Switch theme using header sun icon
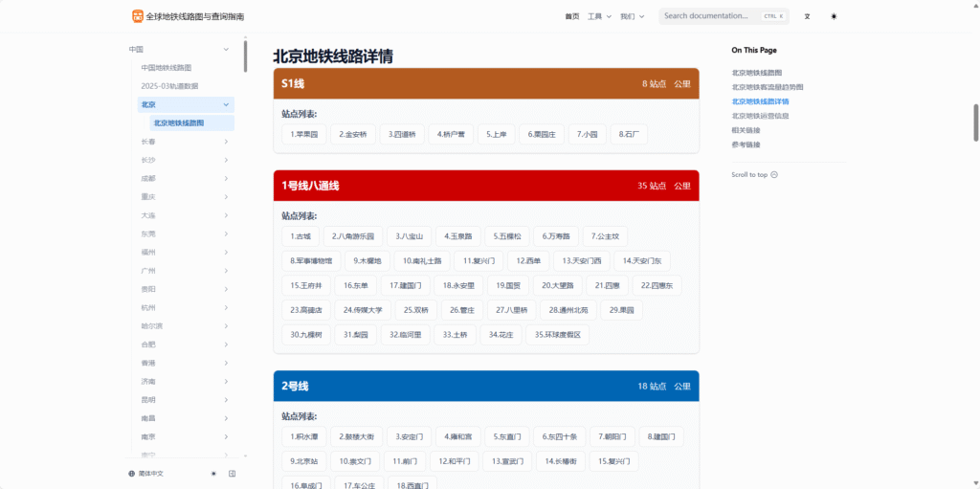 834,16
